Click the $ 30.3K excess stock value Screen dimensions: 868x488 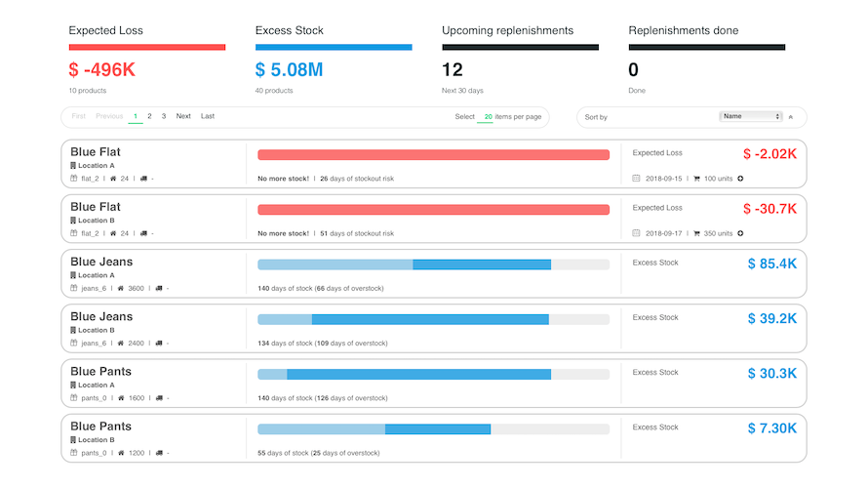tap(772, 374)
